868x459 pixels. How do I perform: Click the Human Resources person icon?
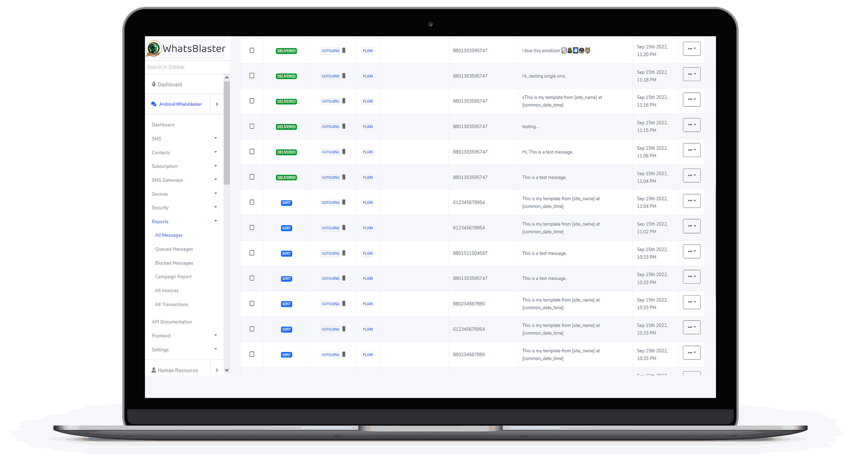tap(154, 370)
